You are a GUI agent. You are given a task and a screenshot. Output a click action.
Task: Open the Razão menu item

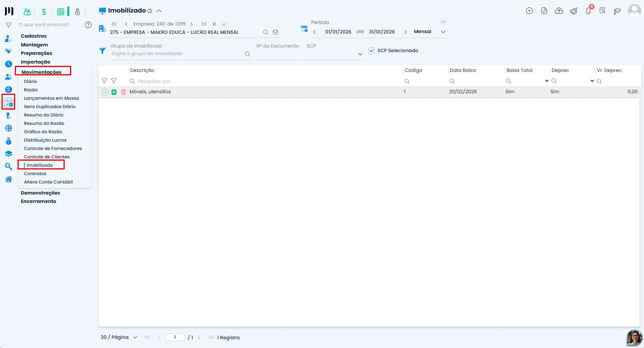[x=31, y=90]
